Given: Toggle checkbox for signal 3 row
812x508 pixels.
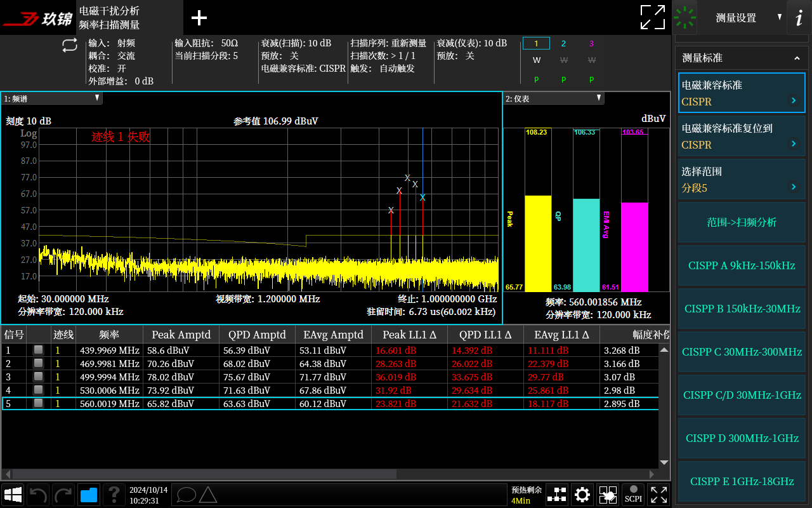Looking at the screenshot, I should click(39, 377).
